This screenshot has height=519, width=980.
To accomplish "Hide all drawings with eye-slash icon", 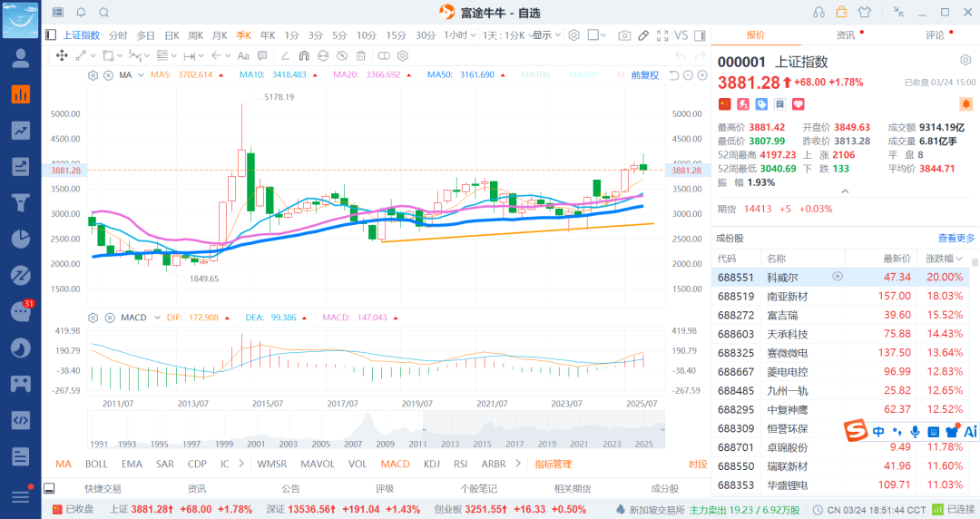I will [x=342, y=55].
